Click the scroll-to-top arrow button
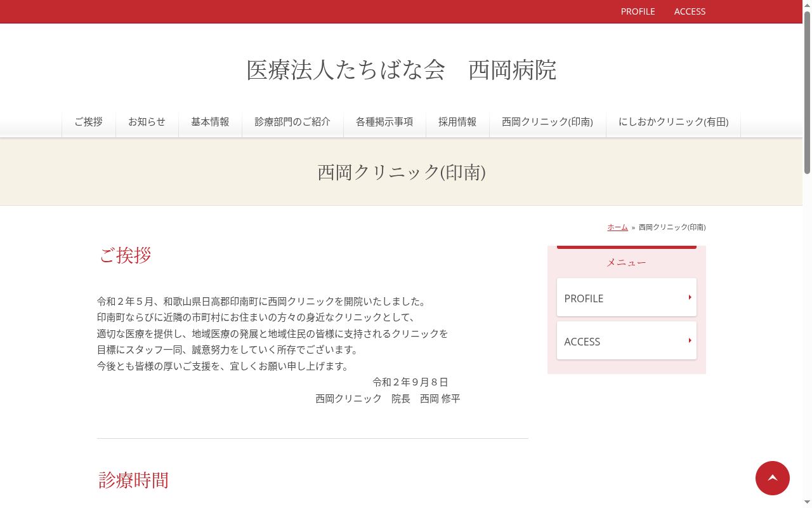Screen dimensions: 812x508 [x=772, y=478]
